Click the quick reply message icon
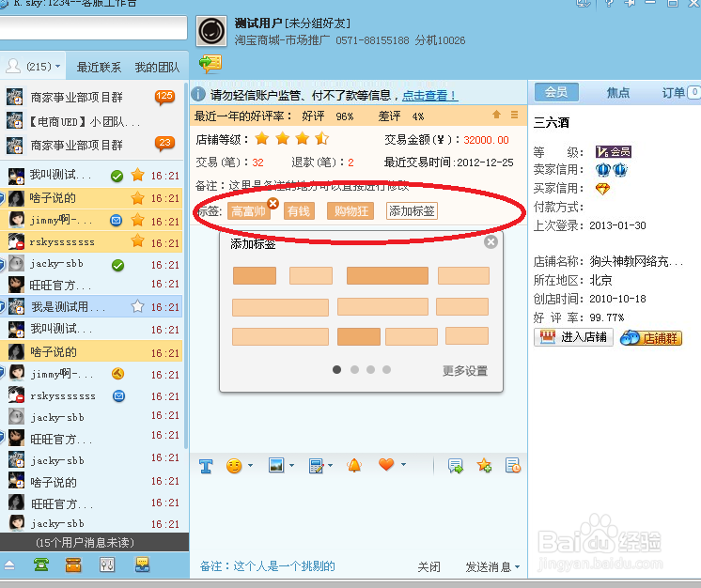The width and height of the screenshot is (701, 588). (455, 466)
